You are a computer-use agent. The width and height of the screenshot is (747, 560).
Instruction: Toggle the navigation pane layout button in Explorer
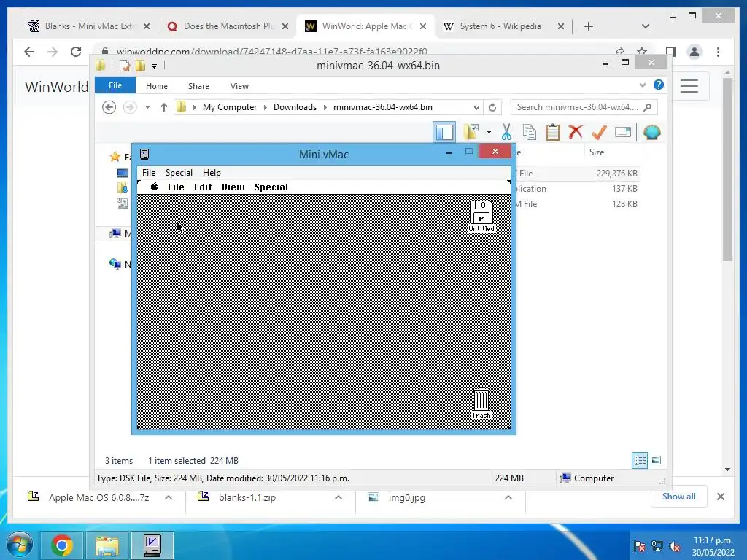tap(444, 133)
